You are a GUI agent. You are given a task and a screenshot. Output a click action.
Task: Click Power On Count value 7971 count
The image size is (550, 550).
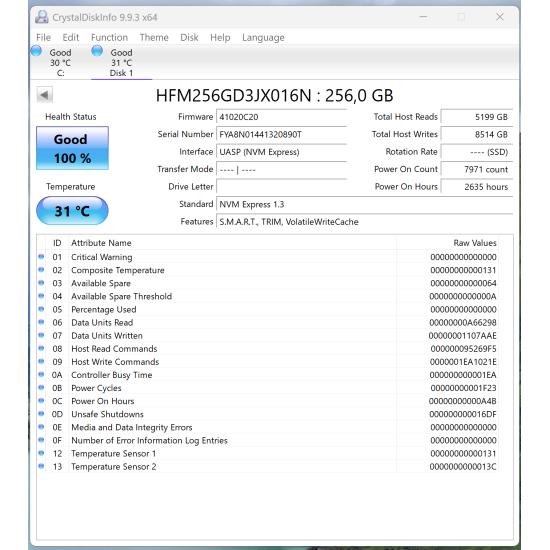(x=477, y=170)
